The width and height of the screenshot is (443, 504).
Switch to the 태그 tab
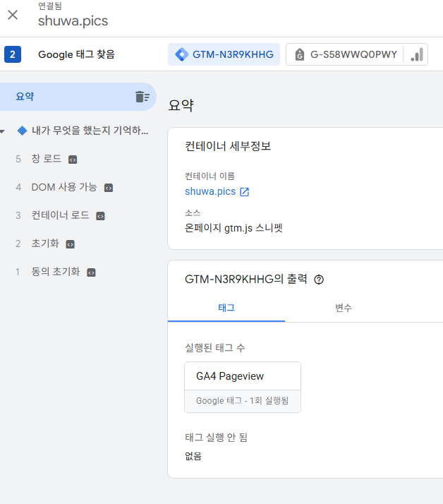tap(226, 308)
